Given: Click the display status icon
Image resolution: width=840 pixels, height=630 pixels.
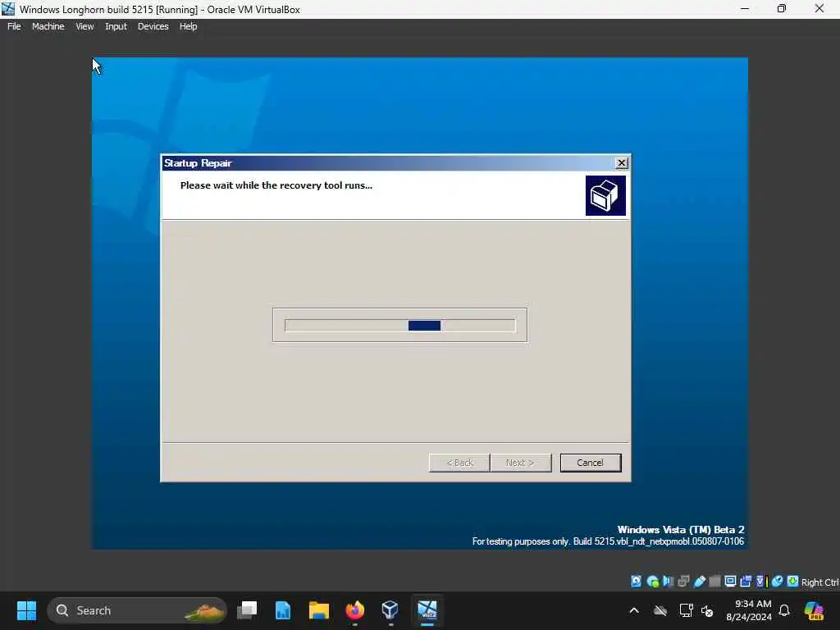Looking at the screenshot, I should [730, 582].
